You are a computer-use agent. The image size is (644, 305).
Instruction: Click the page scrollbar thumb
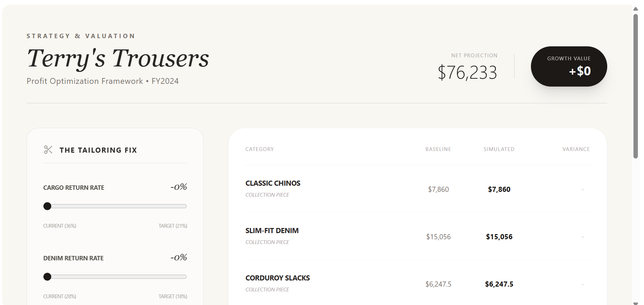(635, 85)
